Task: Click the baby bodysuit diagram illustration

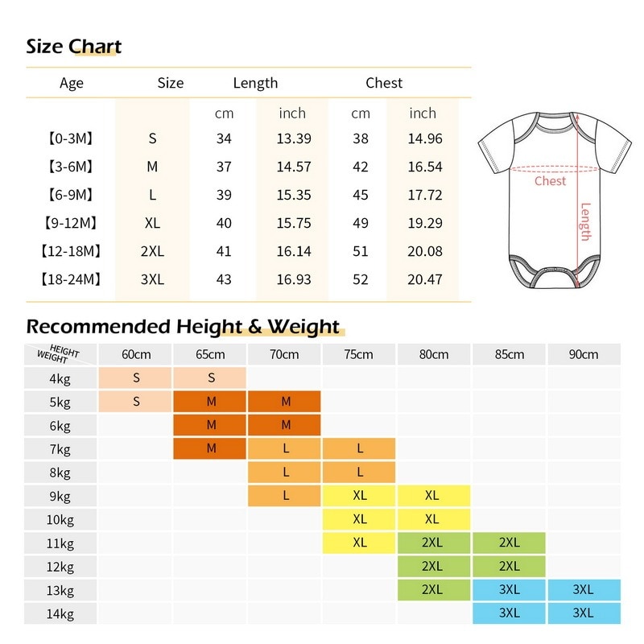Action: [x=555, y=200]
